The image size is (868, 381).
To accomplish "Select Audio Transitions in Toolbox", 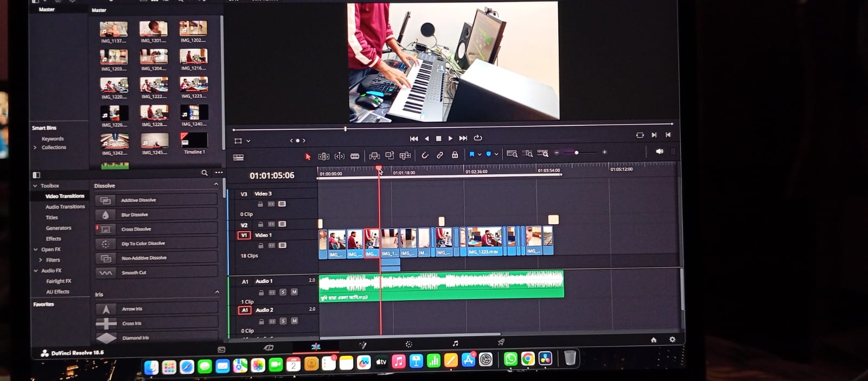I will pos(65,207).
